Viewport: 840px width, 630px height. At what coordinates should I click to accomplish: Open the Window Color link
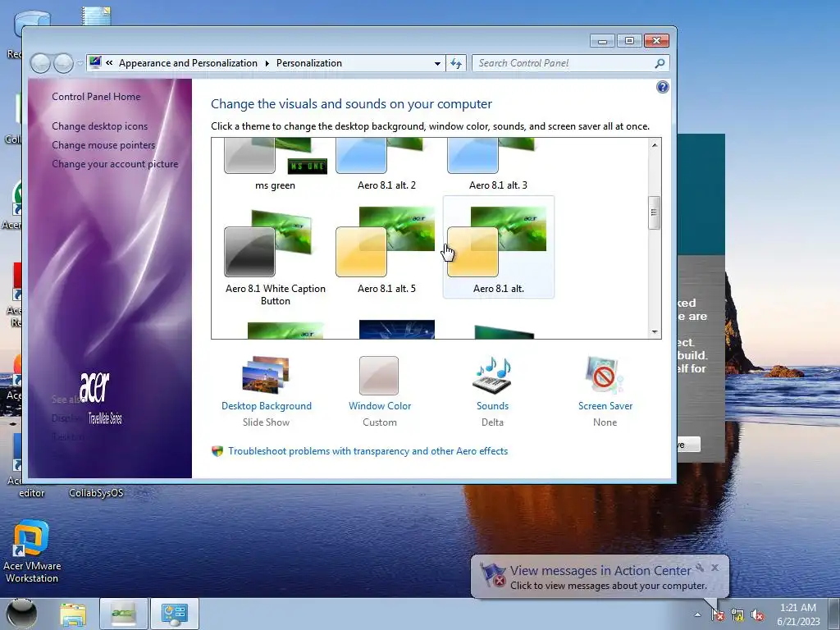[x=380, y=406]
